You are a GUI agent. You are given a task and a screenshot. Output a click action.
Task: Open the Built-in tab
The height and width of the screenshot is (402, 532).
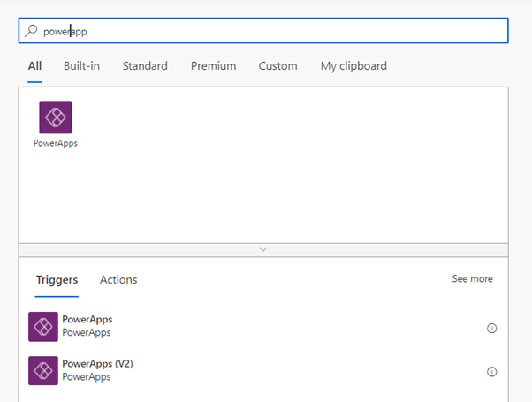point(81,65)
